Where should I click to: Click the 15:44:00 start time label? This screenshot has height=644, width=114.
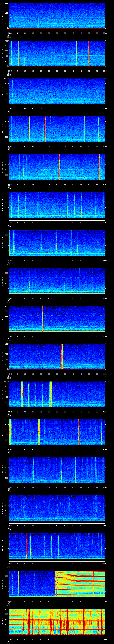(x=9, y=412)
